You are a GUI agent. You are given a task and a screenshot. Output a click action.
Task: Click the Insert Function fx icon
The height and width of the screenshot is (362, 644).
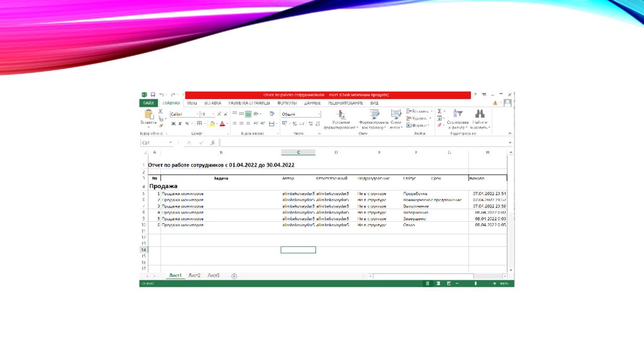[213, 143]
